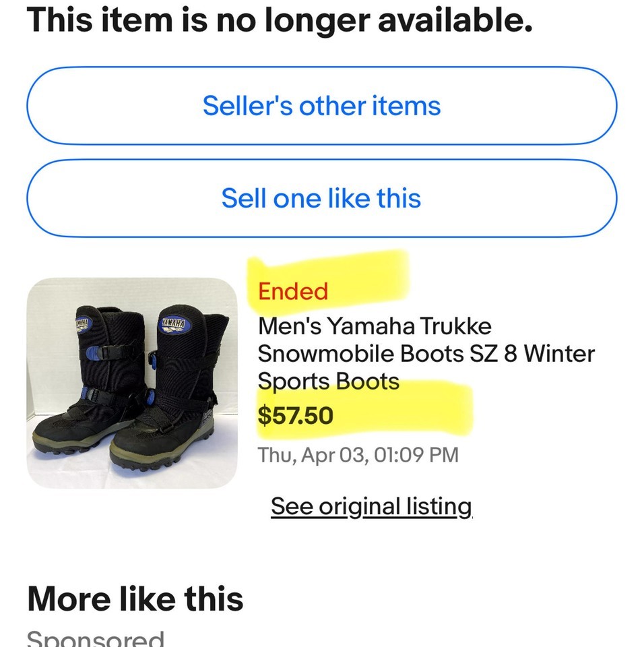Click the Yamaha logo on the left boot
Image resolution: width=644 pixels, height=647 pixels.
pos(84,323)
